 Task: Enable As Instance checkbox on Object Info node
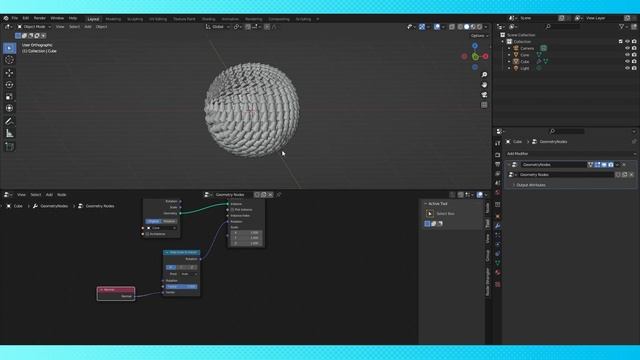click(147, 234)
